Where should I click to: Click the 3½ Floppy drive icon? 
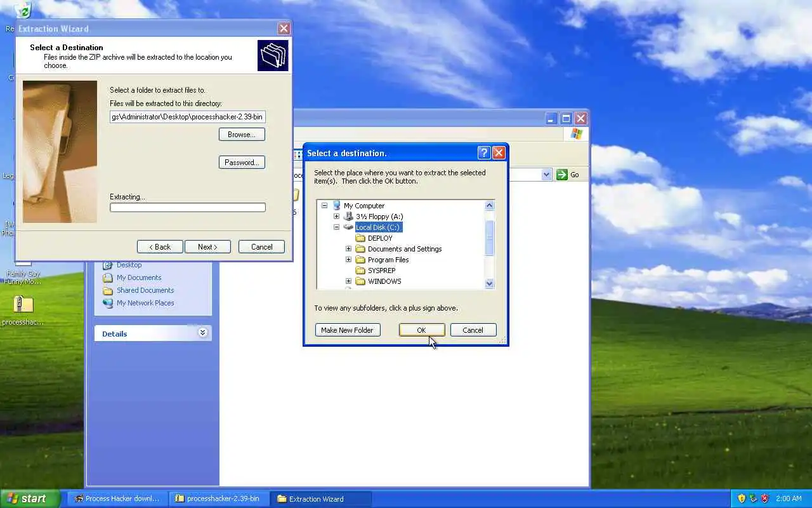coord(348,216)
